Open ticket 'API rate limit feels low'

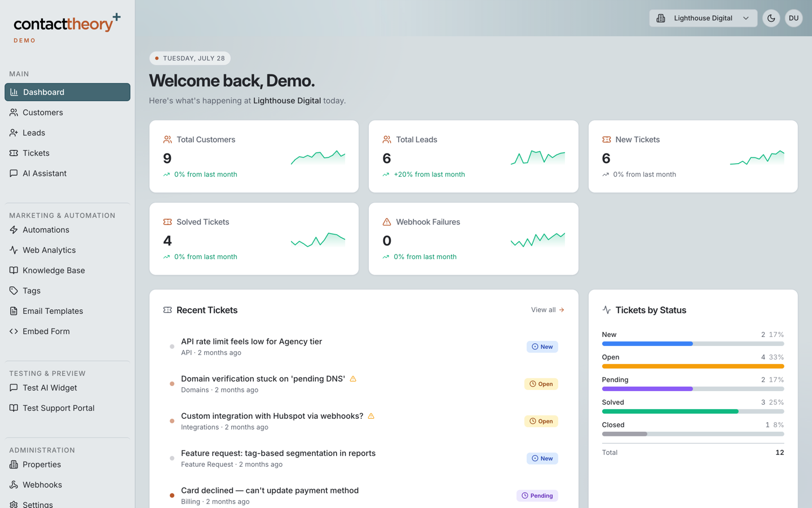[x=364, y=347]
